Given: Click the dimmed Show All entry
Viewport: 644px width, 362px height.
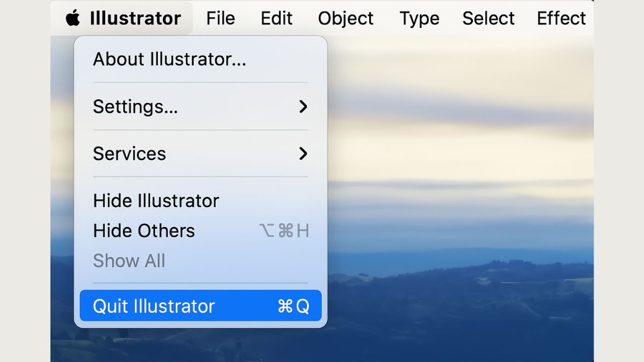Looking at the screenshot, I should [201, 261].
